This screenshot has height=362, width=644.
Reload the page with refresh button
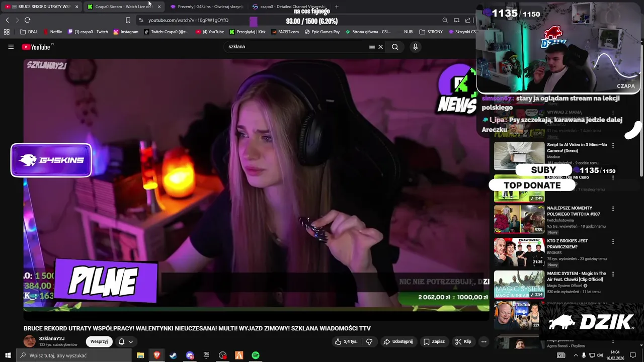(27, 20)
